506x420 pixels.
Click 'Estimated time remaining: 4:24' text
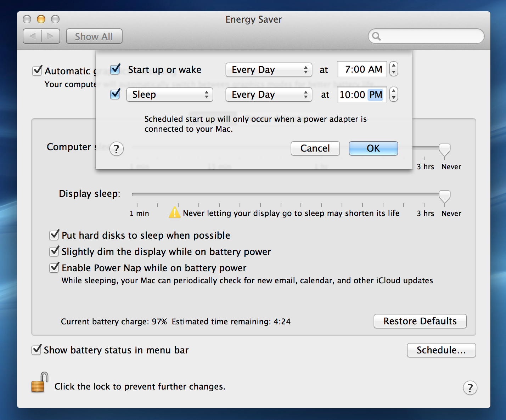pos(231,322)
